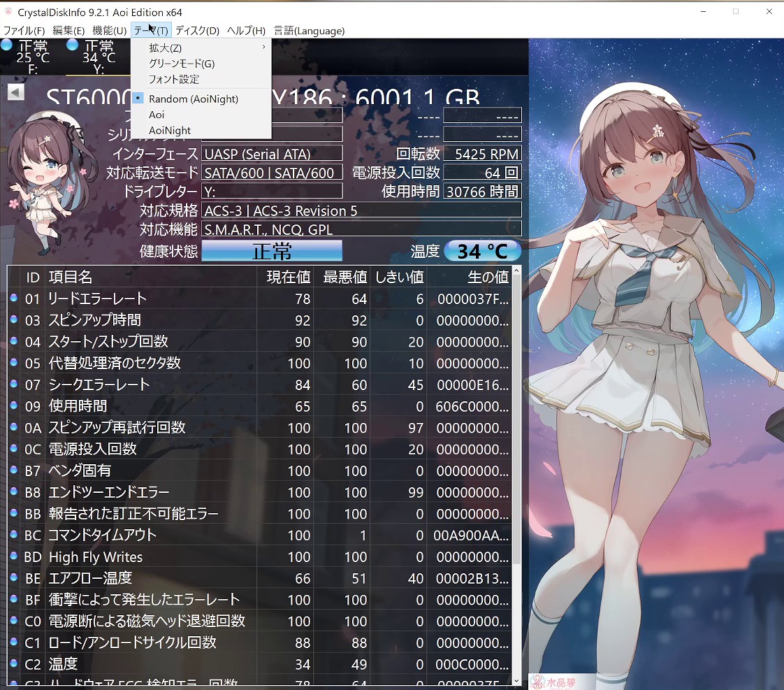Click status dot for B7 ベンダ固有
The image size is (784, 690).
[x=14, y=470]
